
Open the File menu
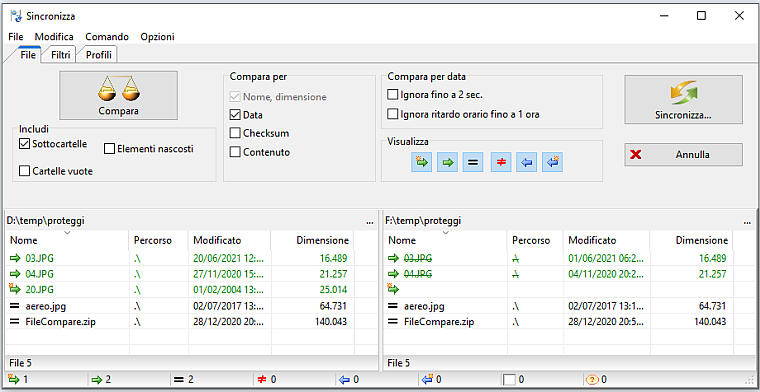click(x=16, y=37)
